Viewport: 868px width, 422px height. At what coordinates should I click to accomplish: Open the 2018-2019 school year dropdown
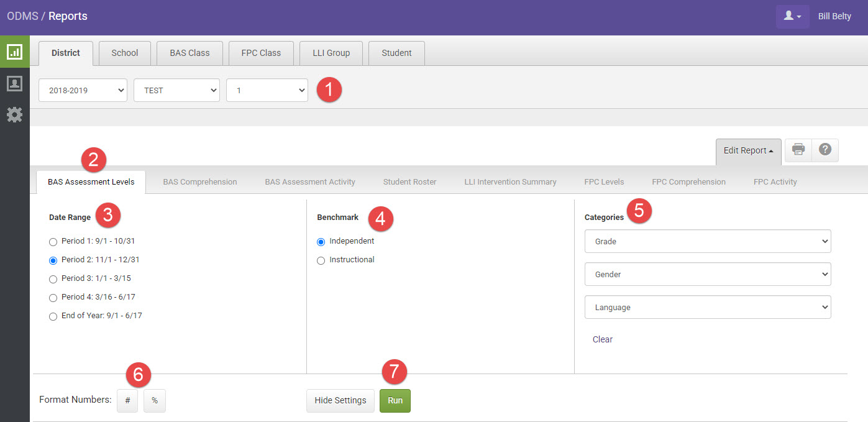[82, 90]
